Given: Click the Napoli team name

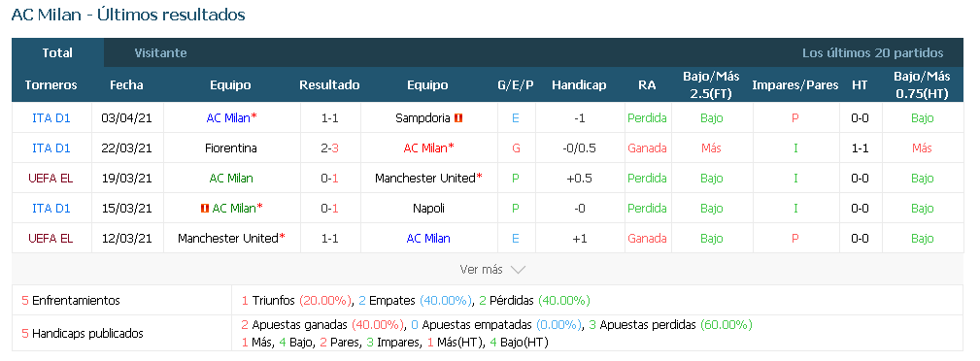Looking at the screenshot, I should [x=428, y=208].
